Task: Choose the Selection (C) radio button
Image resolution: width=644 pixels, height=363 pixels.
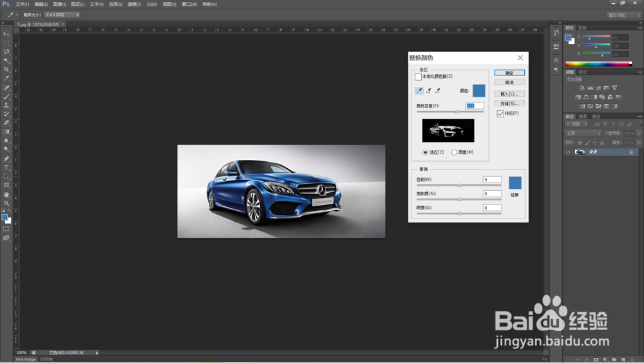Action: click(426, 153)
